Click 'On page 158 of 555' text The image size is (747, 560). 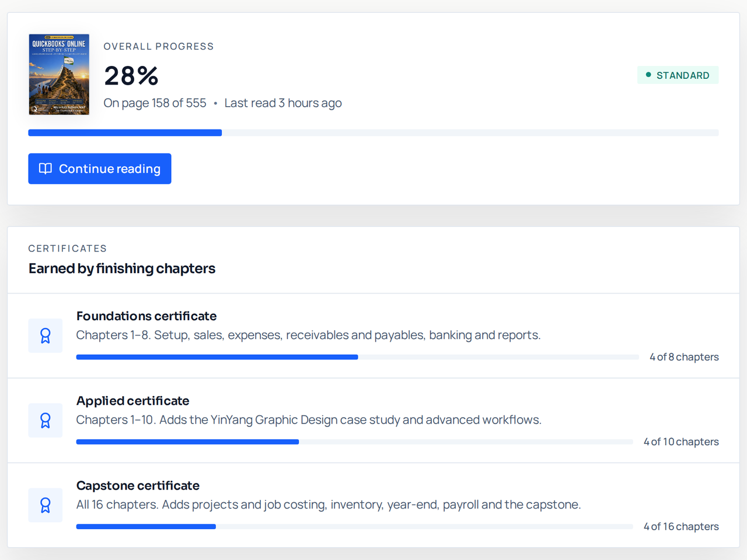(x=155, y=103)
